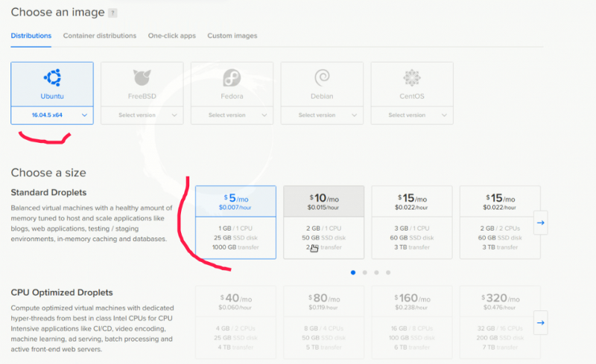Click the next arrow for Standard Droplets

(541, 223)
